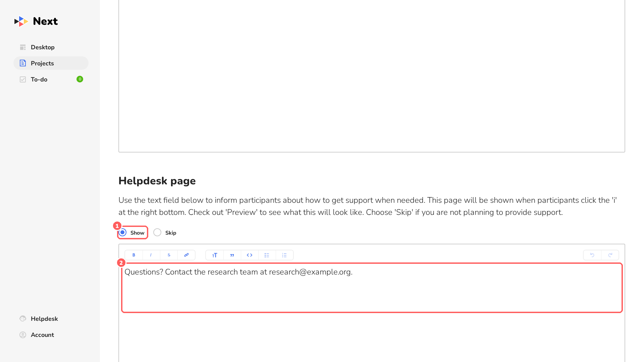Insert a blockquote with quote icon
The image size is (644, 362).
click(232, 255)
